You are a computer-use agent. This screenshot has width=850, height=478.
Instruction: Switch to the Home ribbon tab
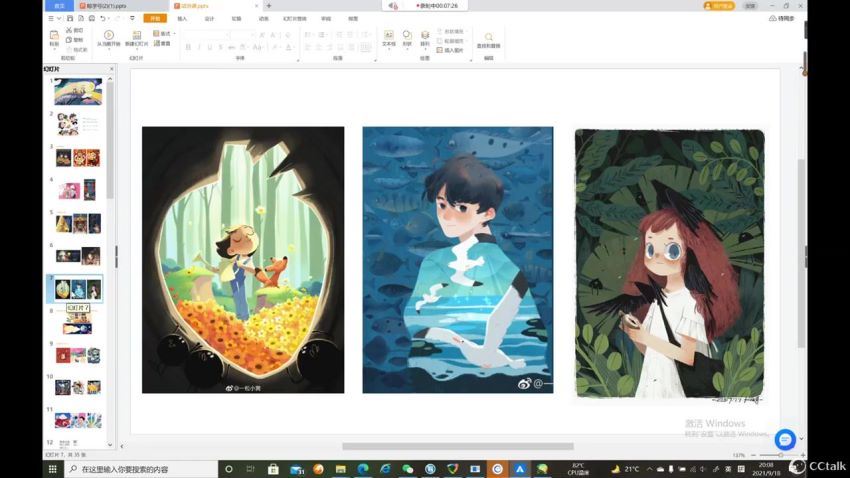(x=155, y=18)
